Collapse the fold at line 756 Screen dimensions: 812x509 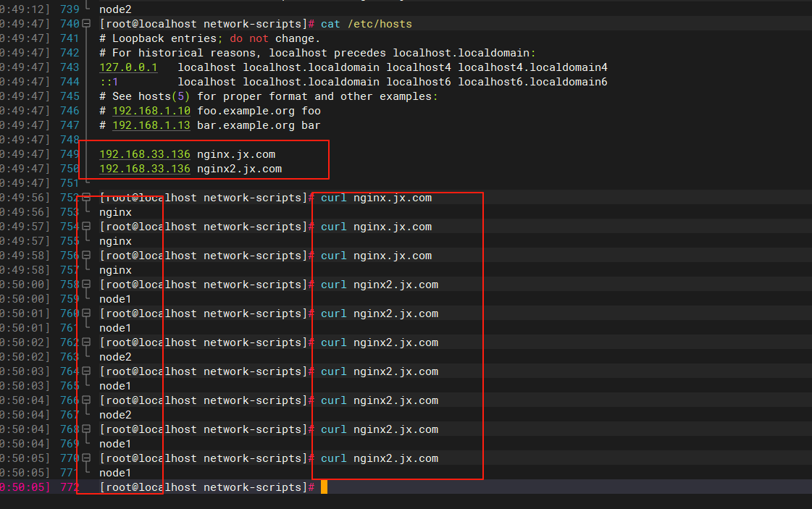click(86, 256)
